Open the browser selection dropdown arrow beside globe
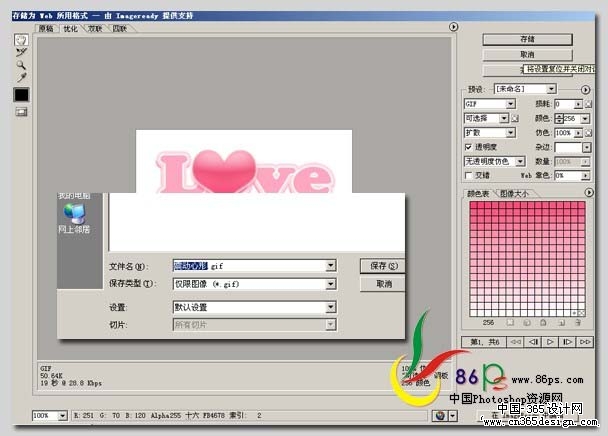608x436 pixels. tap(453, 416)
